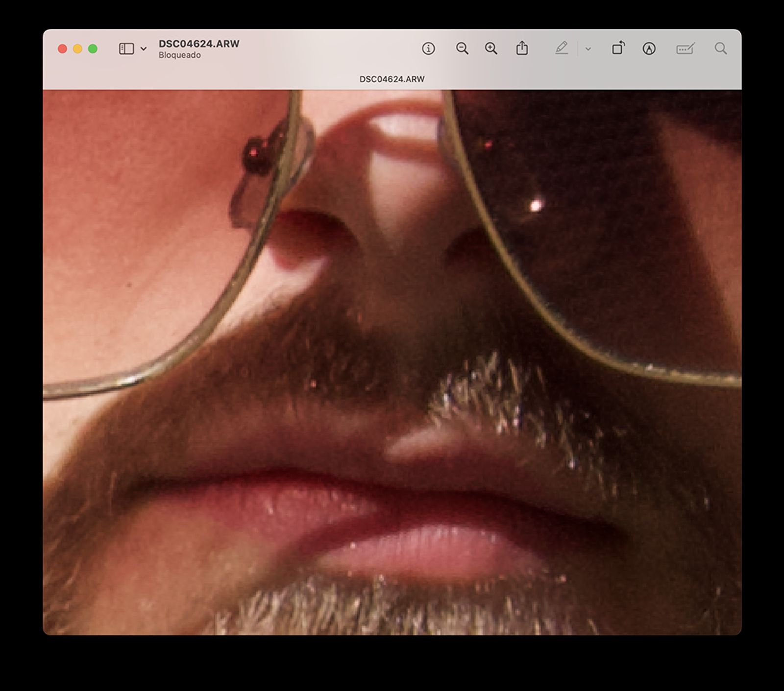
Task: Zoom in with the magnifier plus icon
Action: (491, 48)
